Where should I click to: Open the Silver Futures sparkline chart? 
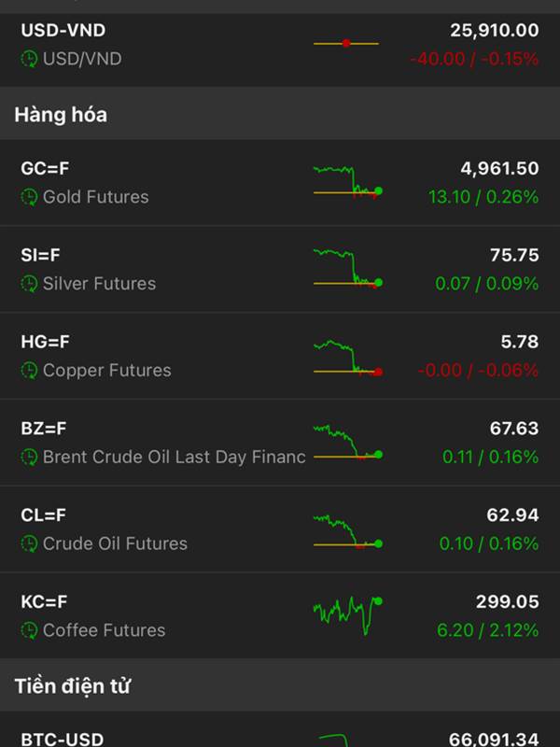click(347, 268)
